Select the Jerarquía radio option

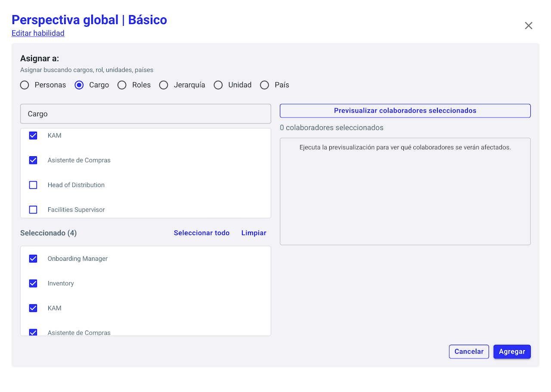pos(164,85)
